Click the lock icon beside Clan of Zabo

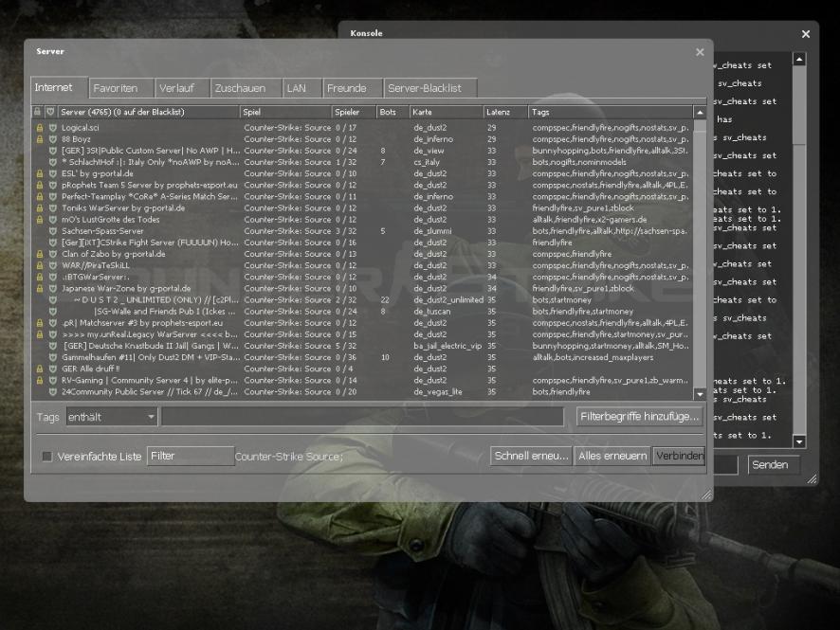40,254
